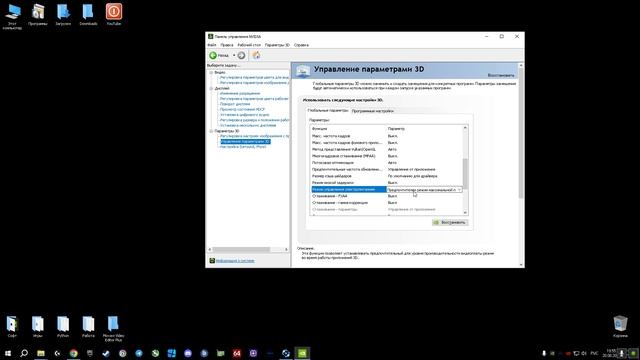The height and width of the screenshot is (360, 640).
Task: Open the Python desktop folder
Action: (x=63, y=327)
